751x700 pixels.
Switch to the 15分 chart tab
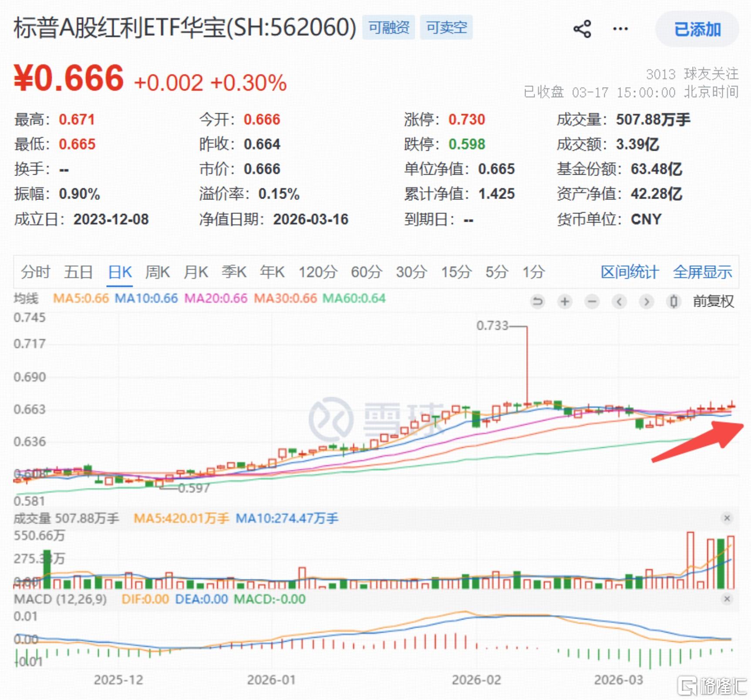456,272
